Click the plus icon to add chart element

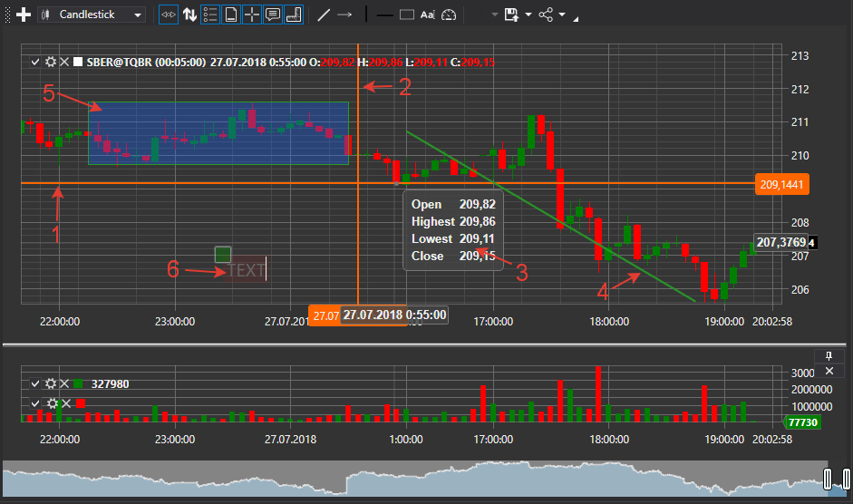(x=24, y=15)
